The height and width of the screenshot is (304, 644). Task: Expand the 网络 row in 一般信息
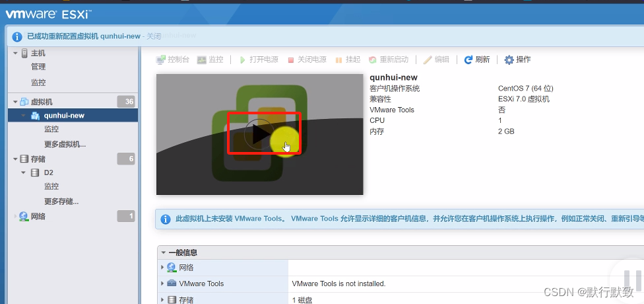[162, 268]
